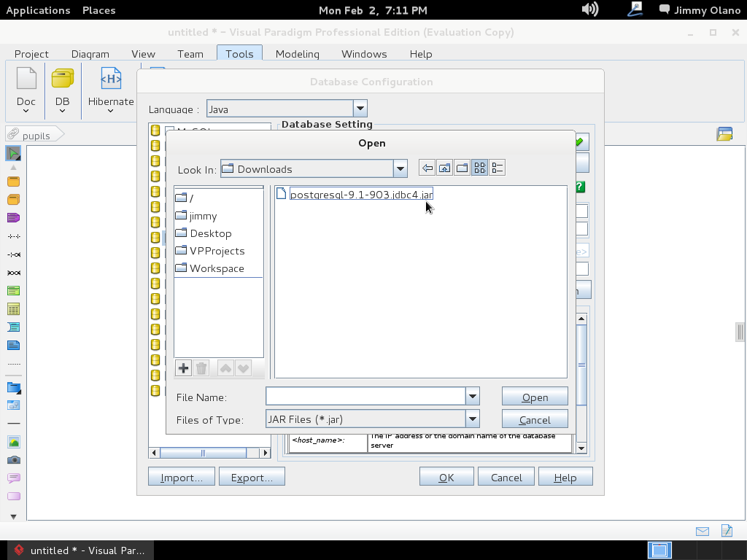
Task: Select postgresql-9.1-903.jdbc4.jar file
Action: [x=360, y=195]
